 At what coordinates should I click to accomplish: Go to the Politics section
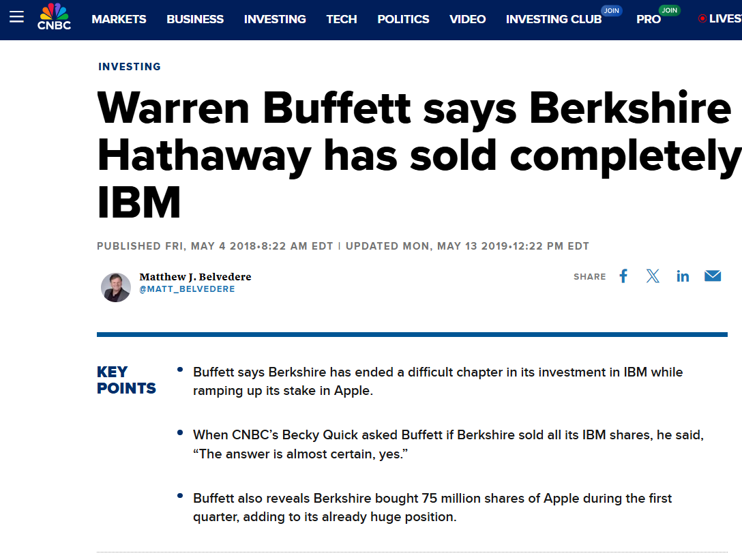coord(403,19)
